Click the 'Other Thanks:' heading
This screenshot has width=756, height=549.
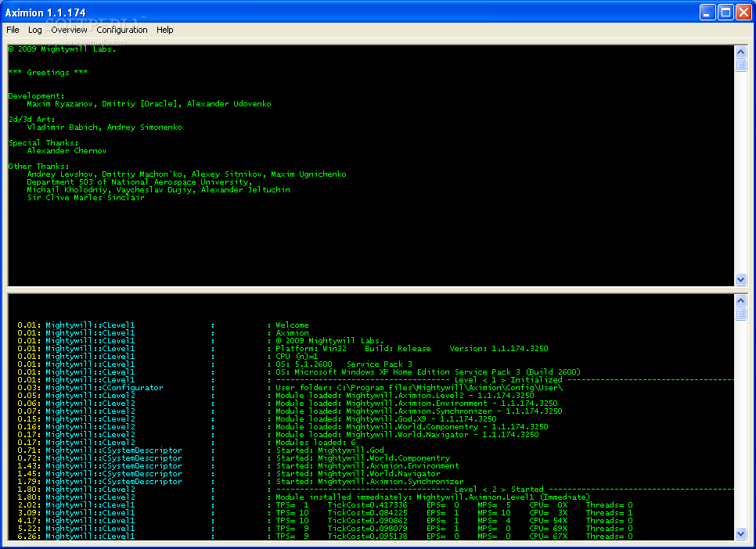pyautogui.click(x=38, y=167)
